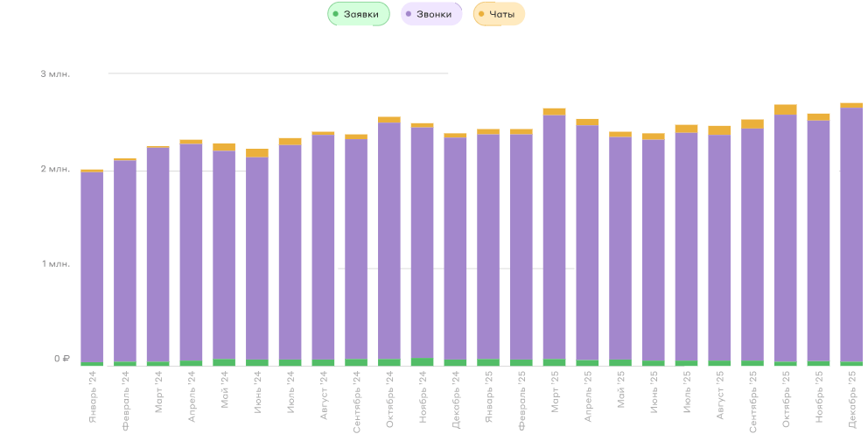Click the 3 млн. axis label

tap(55, 74)
